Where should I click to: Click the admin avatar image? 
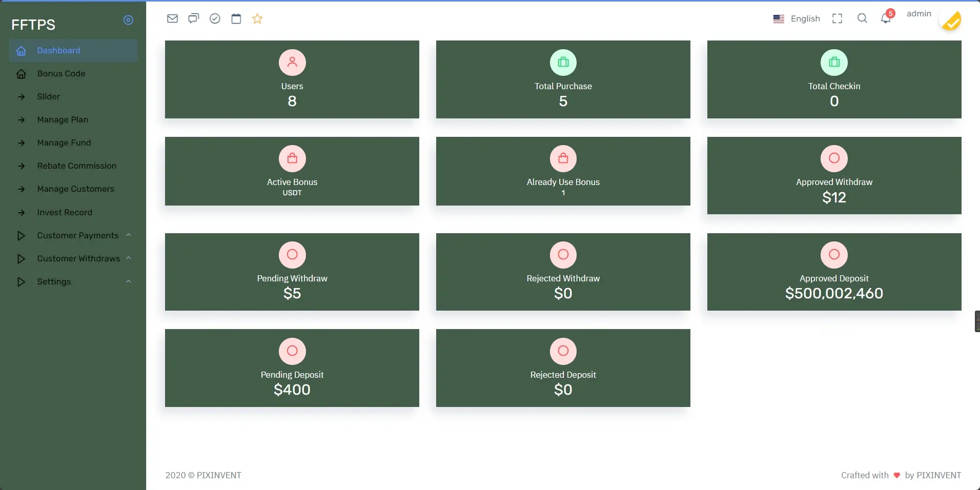(x=950, y=21)
